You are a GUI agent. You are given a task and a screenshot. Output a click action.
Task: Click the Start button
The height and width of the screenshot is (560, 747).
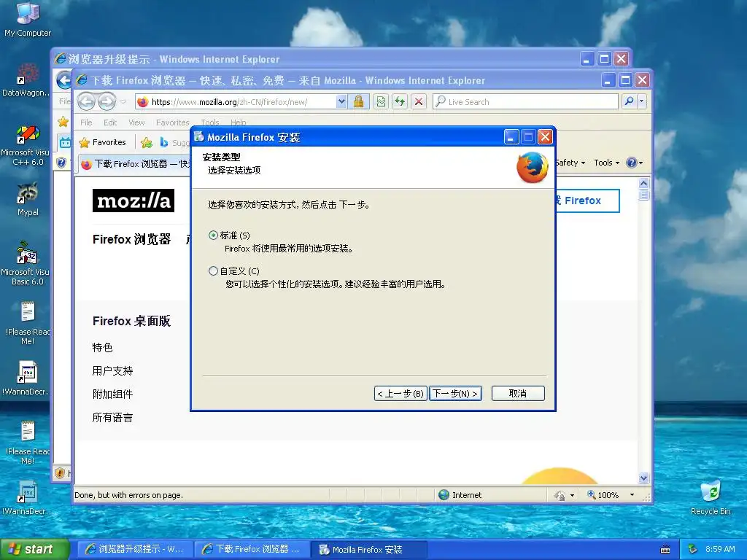tap(34, 550)
